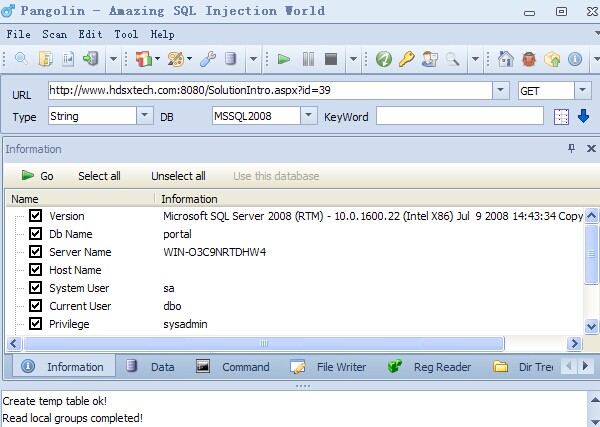The image size is (600, 427).
Task: Stop the scan with stop button
Action: (x=331, y=59)
